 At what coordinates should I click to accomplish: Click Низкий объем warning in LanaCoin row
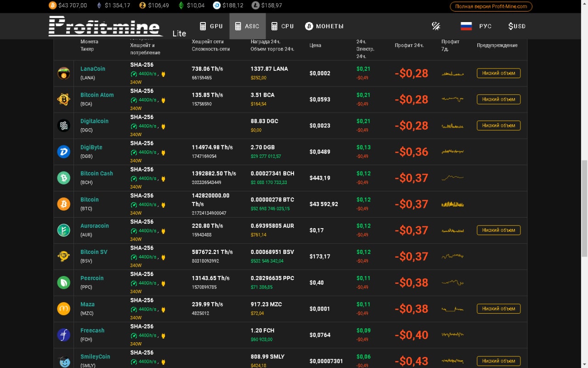pos(498,73)
